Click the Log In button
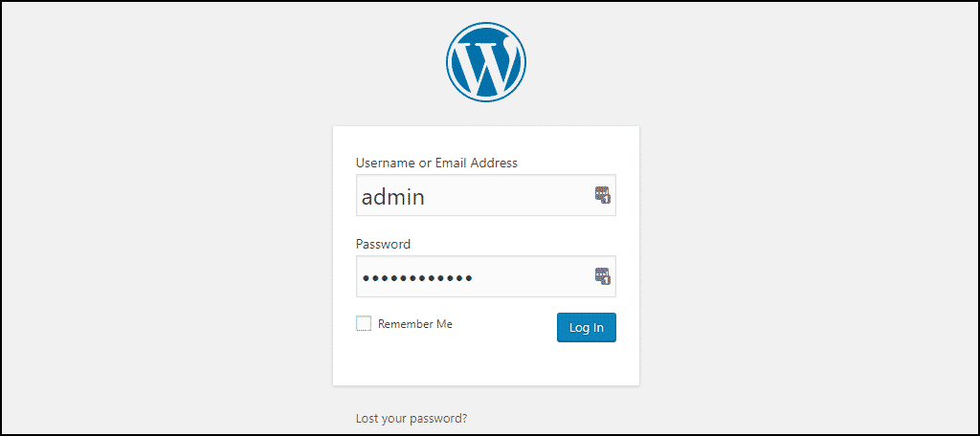This screenshot has width=980, height=436. pos(587,327)
